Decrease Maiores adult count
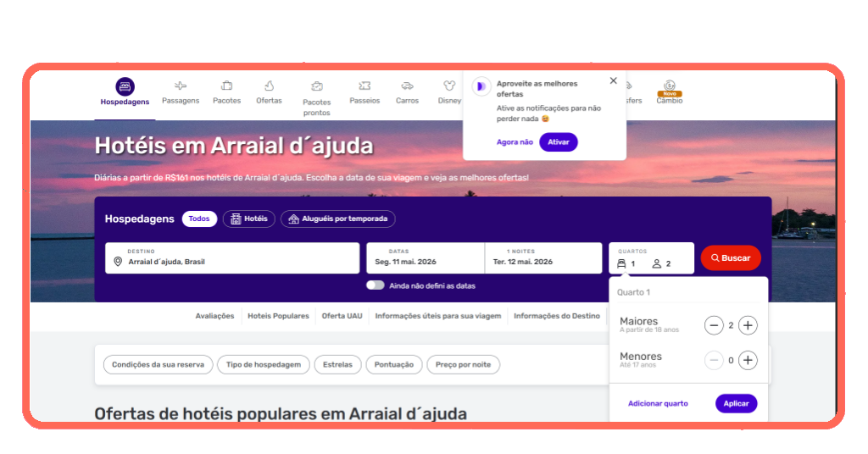The image size is (868, 454). point(714,325)
